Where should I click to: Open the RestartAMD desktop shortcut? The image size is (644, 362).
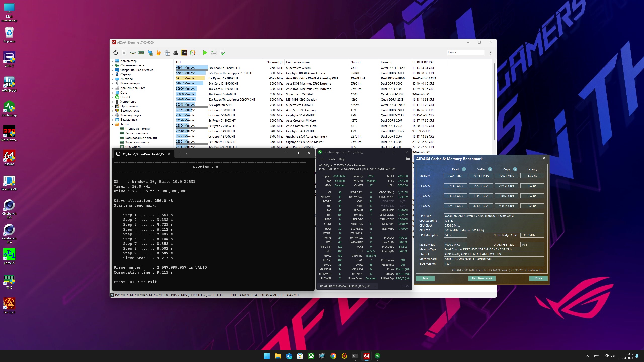[x=9, y=183]
